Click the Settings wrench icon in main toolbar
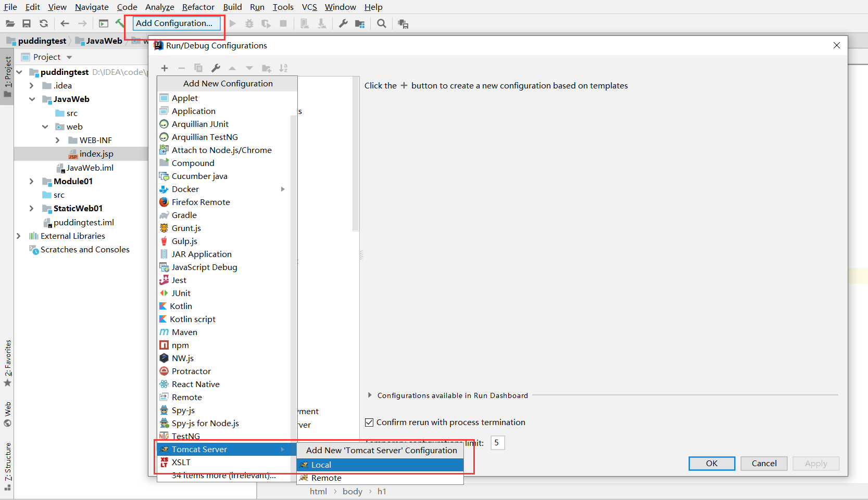 point(343,23)
